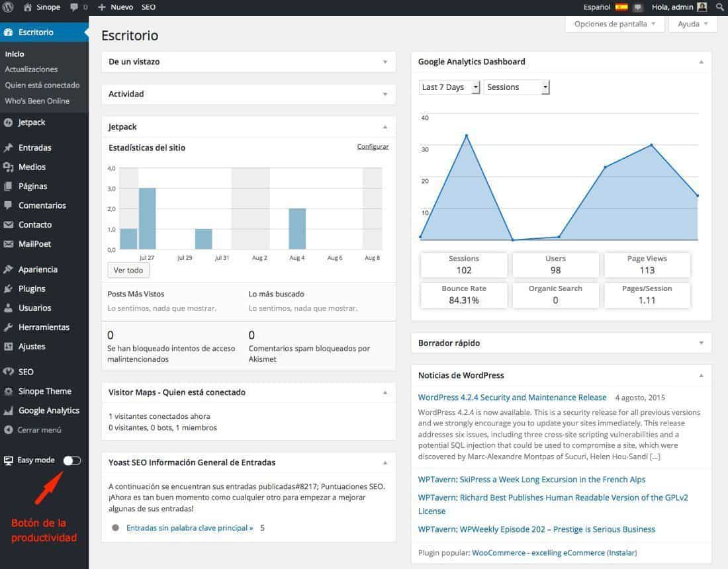Click the Configurar link
This screenshot has width=728, height=569.
coord(373,147)
